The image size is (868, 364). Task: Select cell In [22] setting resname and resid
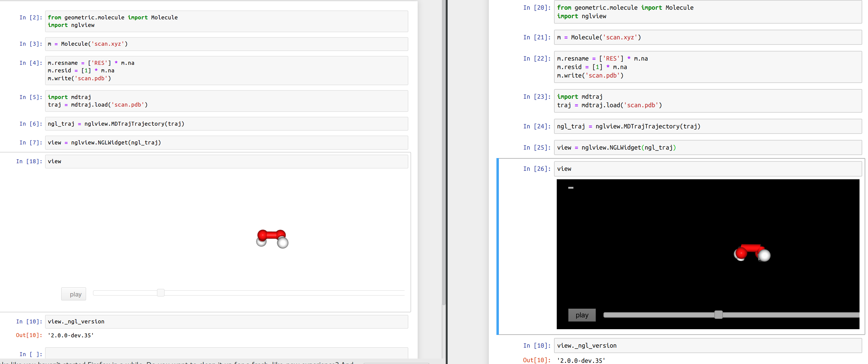707,67
